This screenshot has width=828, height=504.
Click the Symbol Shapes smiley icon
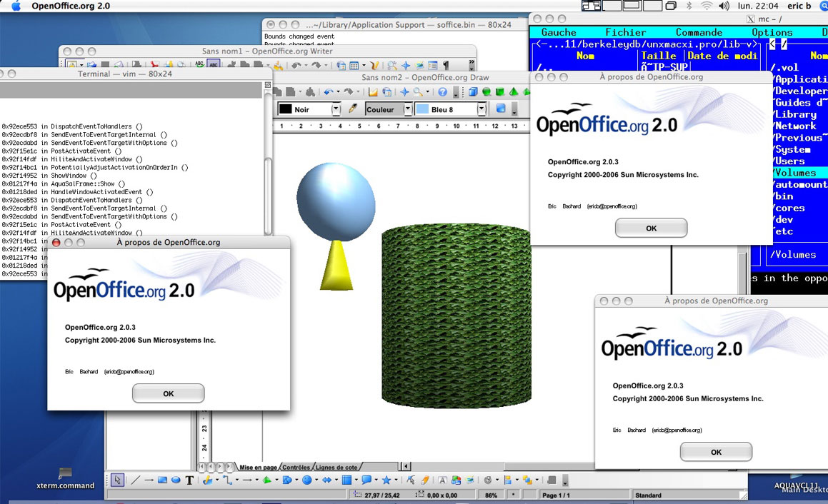(306, 480)
